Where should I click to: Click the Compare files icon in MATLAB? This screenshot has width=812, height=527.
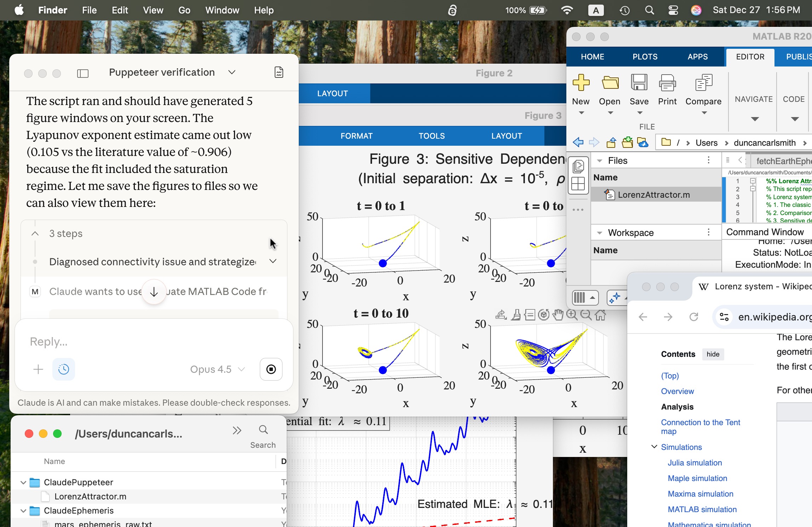703,83
